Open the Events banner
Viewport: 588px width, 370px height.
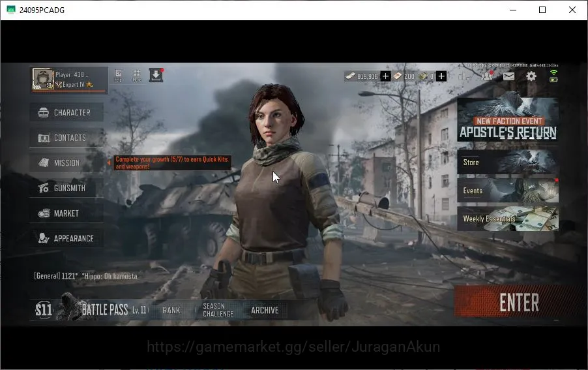[508, 191]
